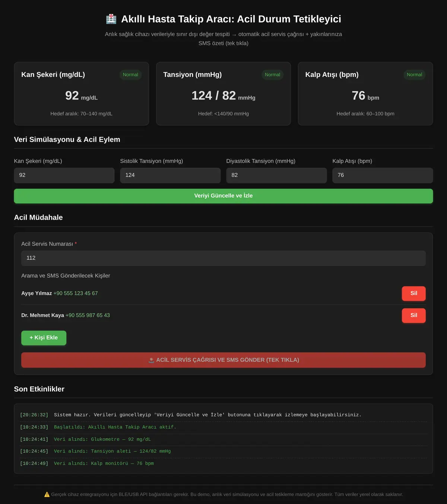Click the warning icon in the footer note
Viewport: 447px width, 504px height.
pos(47,494)
